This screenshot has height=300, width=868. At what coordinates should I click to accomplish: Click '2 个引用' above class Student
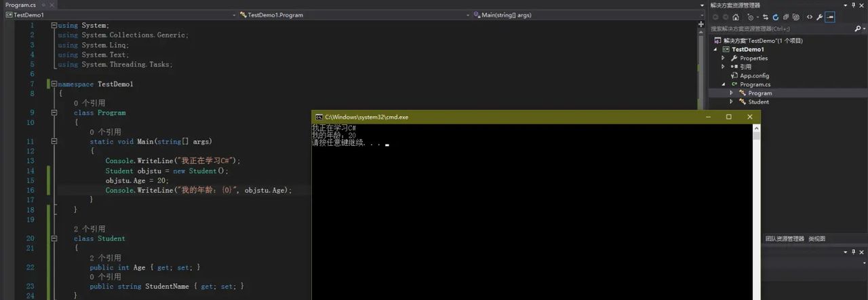90,229
